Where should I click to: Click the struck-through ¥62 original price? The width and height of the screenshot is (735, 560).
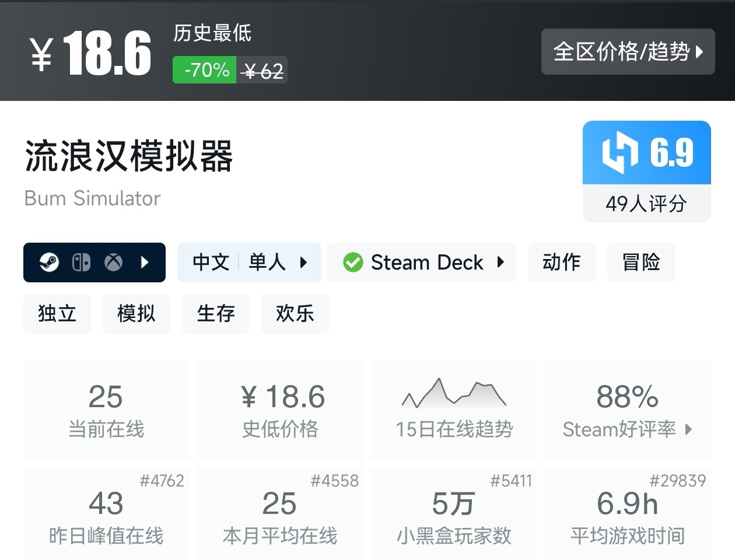[x=263, y=71]
